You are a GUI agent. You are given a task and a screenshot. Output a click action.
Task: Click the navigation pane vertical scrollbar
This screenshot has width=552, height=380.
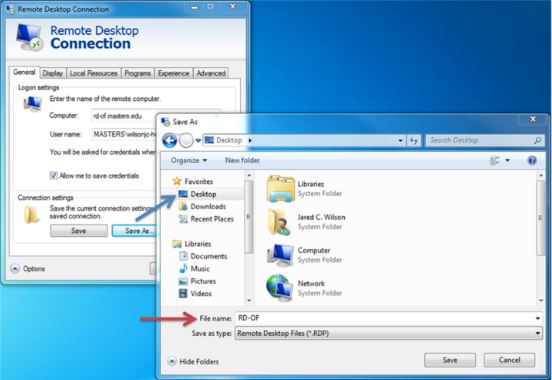point(249,237)
